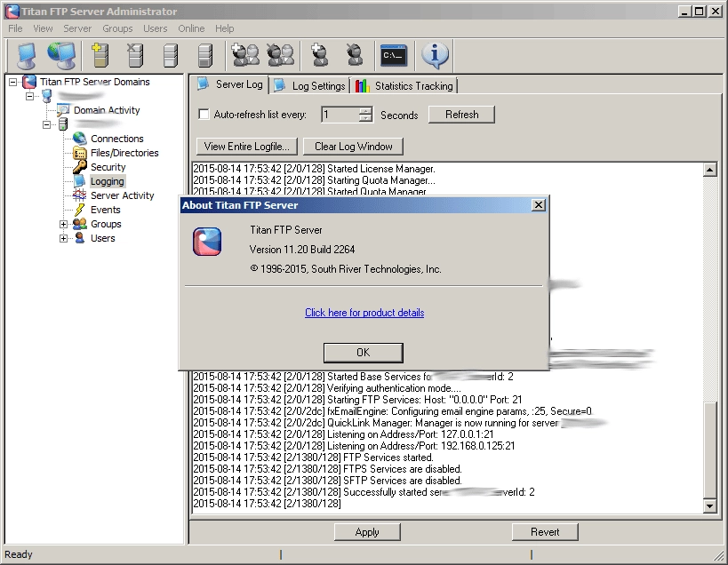Click View Entire Logfile button
The image size is (728, 565).
click(x=246, y=147)
